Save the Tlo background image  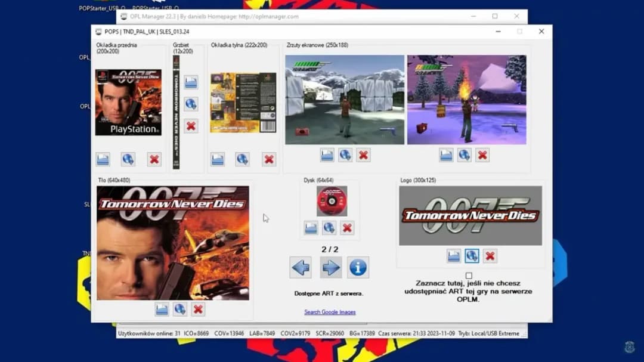click(162, 309)
